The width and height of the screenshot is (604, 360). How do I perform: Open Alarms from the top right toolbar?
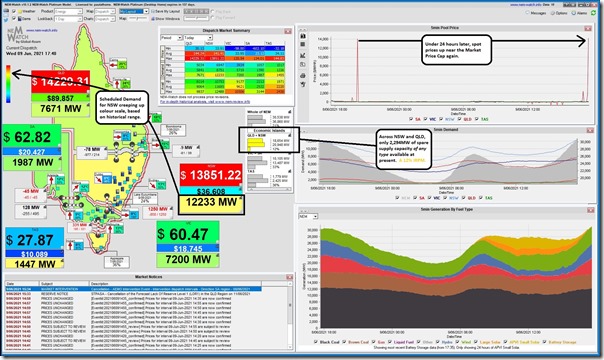click(x=579, y=13)
